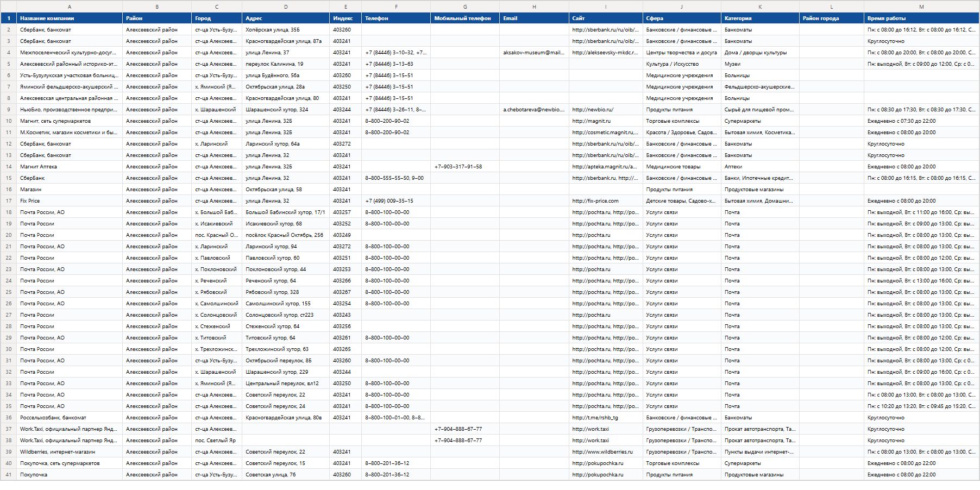Screen dimensions: 980x490
Task: Click the 'М.Косметик' company cell
Action: [70, 133]
